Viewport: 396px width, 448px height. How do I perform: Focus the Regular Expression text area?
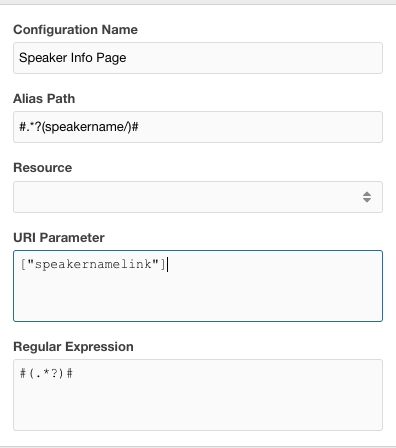tap(198, 395)
